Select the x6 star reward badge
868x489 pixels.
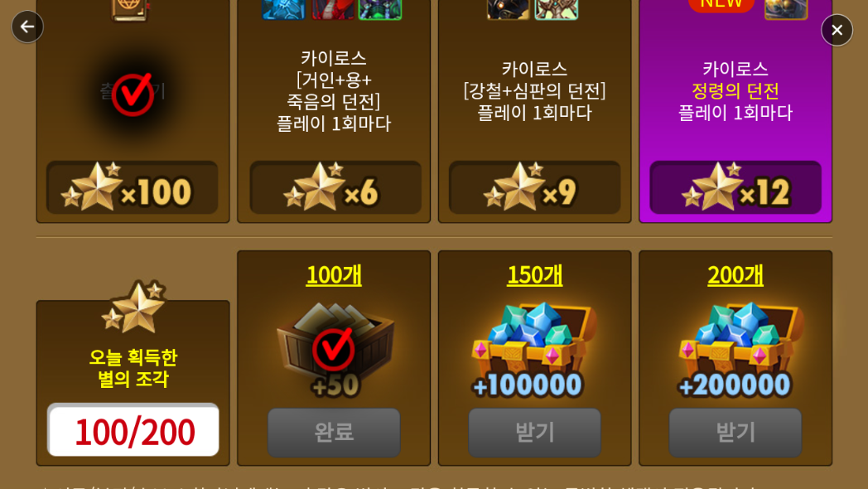335,188
